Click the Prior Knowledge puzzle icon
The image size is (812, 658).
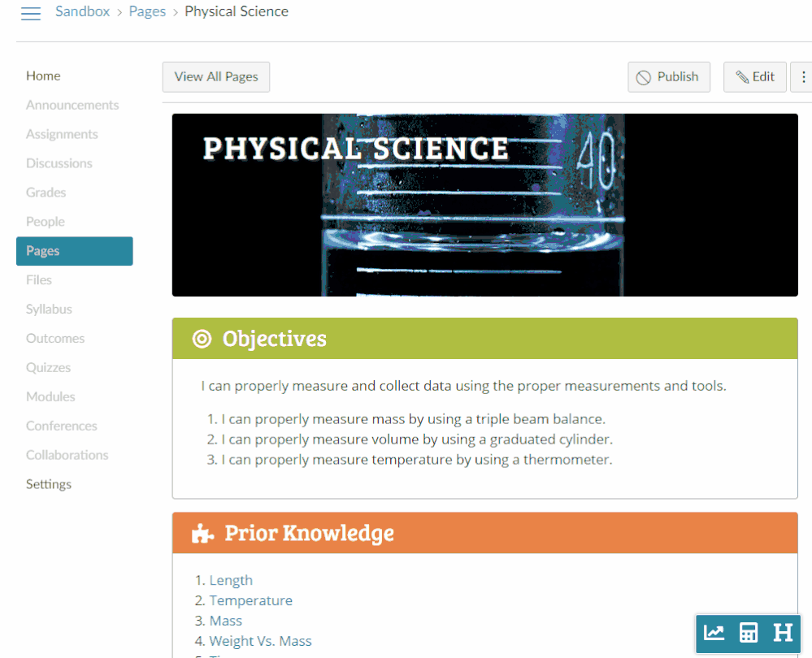pyautogui.click(x=202, y=534)
